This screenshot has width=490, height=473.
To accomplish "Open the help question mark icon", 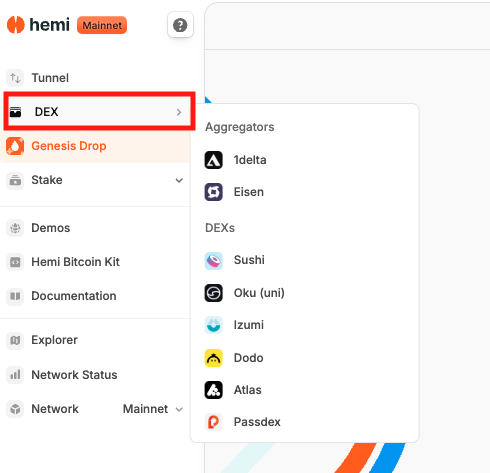I will [180, 25].
